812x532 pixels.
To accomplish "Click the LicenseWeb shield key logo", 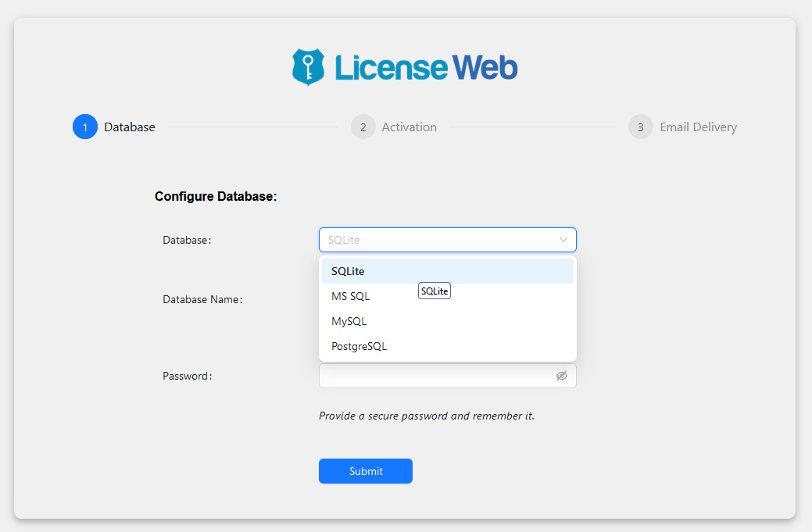I will (308, 66).
